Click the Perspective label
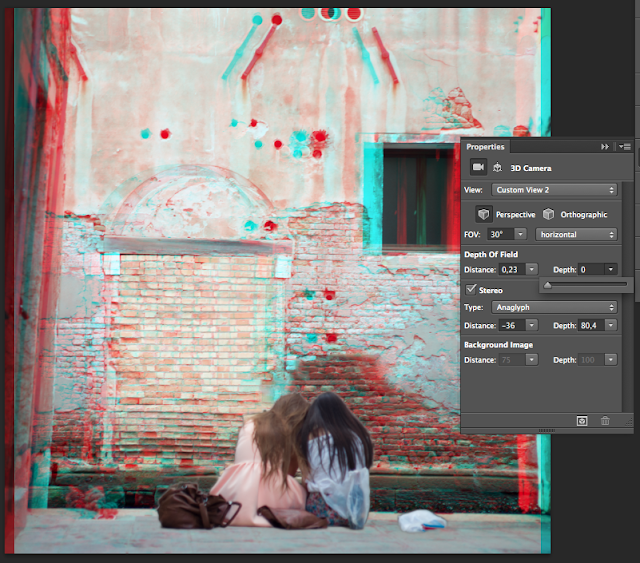The height and width of the screenshot is (563, 640). 515,215
